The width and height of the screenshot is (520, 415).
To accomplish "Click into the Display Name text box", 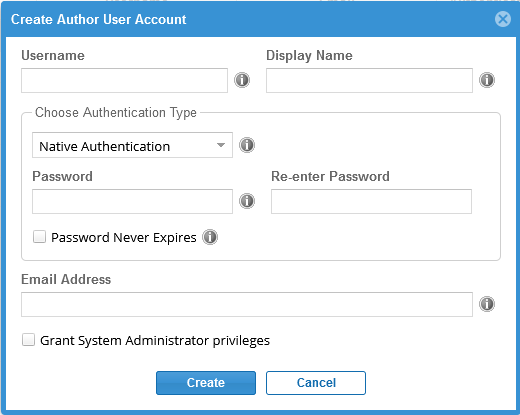I will point(369,80).
